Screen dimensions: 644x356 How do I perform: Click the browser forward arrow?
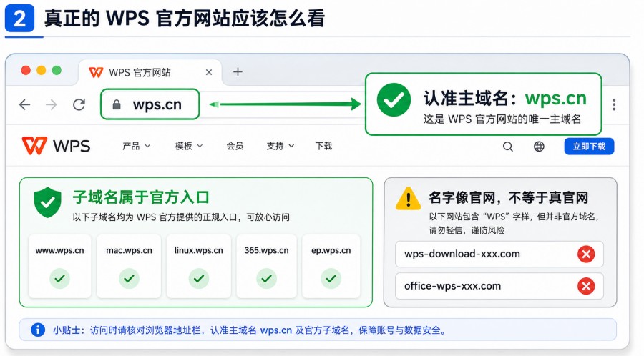(52, 104)
